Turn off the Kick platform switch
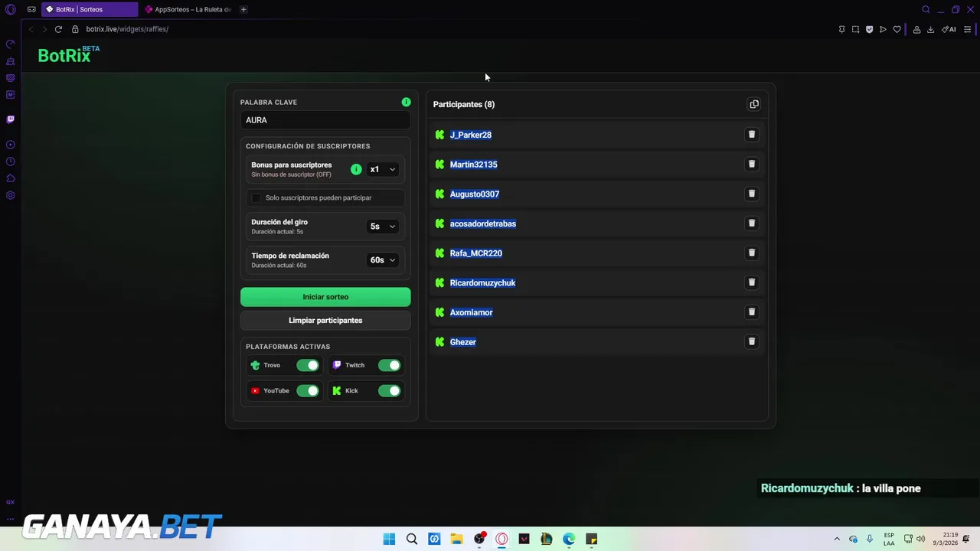Viewport: 980px width, 551px height. pyautogui.click(x=389, y=390)
